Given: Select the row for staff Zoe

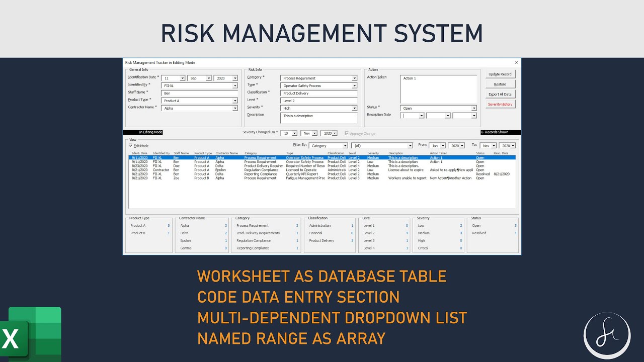Looking at the screenshot, I should pos(322,178).
